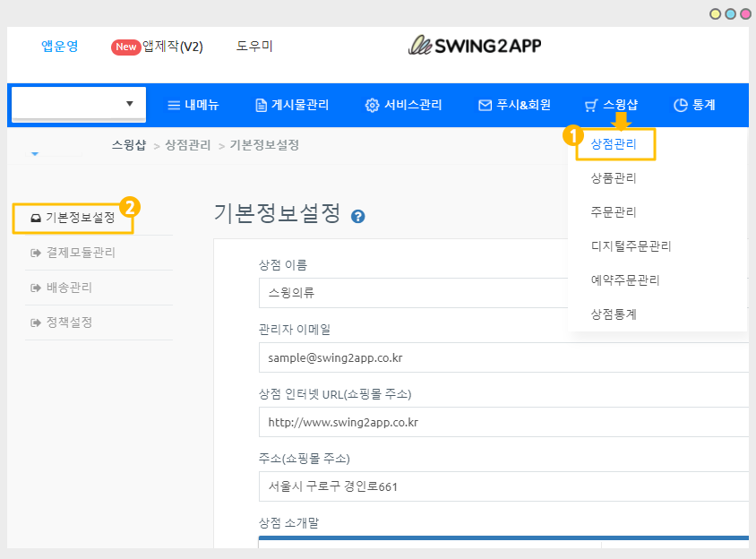The height and width of the screenshot is (559, 756).
Task: Click the 앱운영 link at top
Action: click(60, 47)
